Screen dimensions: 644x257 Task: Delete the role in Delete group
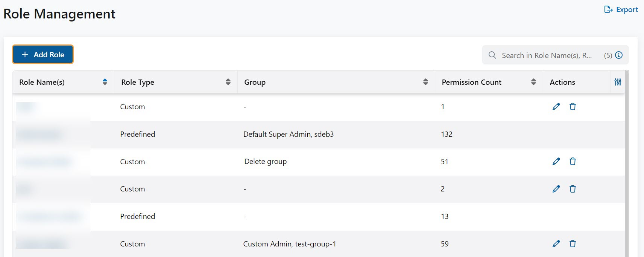[573, 162]
